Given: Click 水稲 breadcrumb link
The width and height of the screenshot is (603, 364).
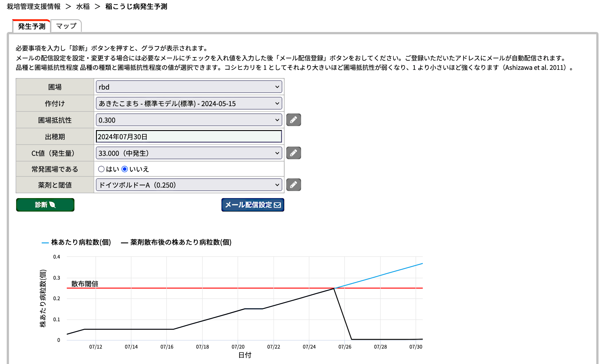Looking at the screenshot, I should (x=83, y=7).
